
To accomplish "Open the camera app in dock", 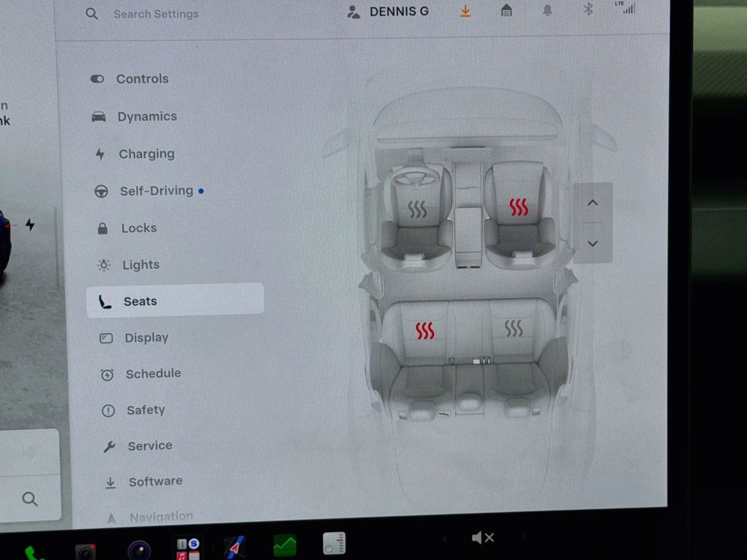I will pos(139,550).
